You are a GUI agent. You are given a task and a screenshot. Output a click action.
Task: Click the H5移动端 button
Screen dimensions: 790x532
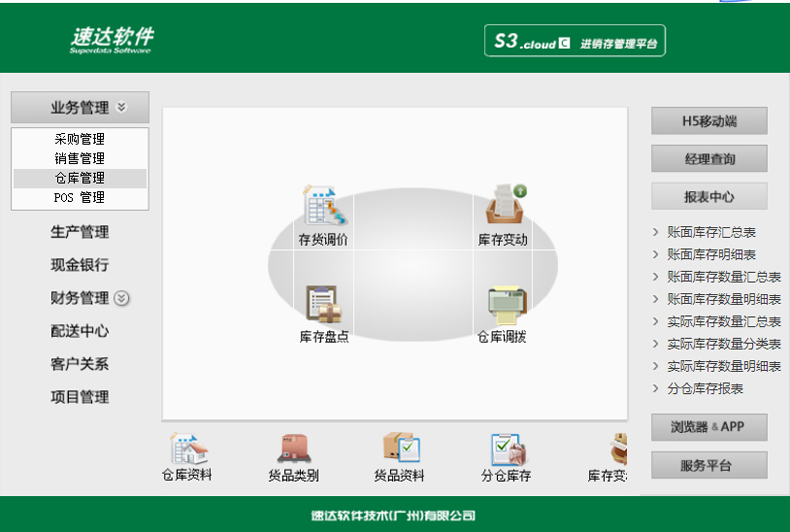pyautogui.click(x=709, y=121)
